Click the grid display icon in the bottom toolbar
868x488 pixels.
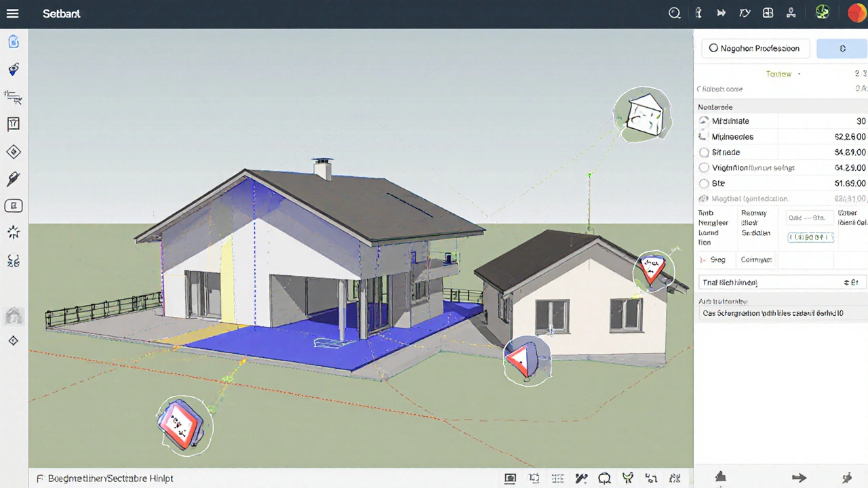pyautogui.click(x=557, y=478)
